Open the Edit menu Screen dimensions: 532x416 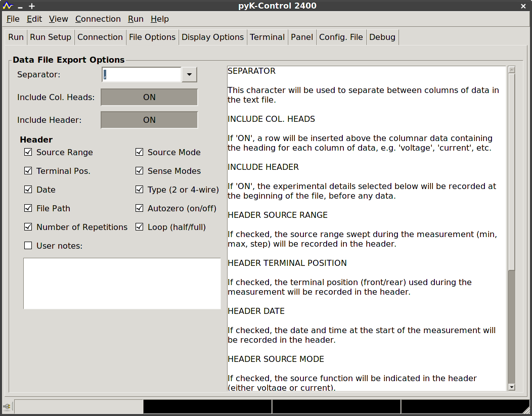34,19
